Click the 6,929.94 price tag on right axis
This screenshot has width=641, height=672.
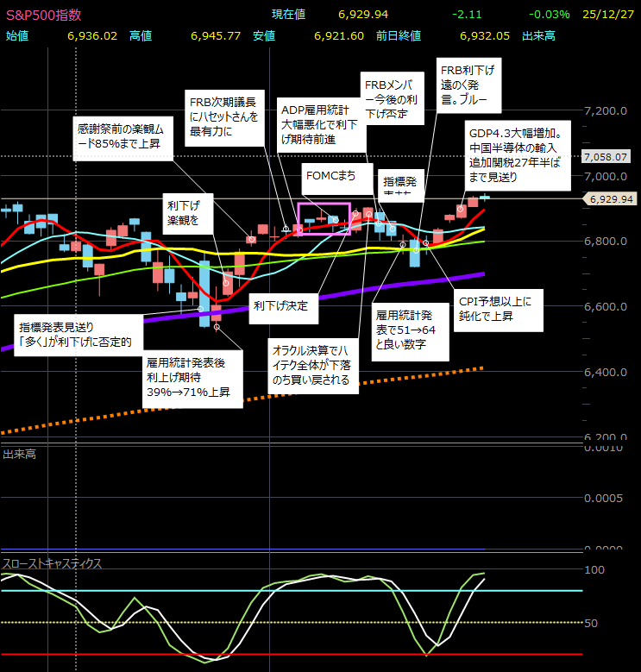612,199
